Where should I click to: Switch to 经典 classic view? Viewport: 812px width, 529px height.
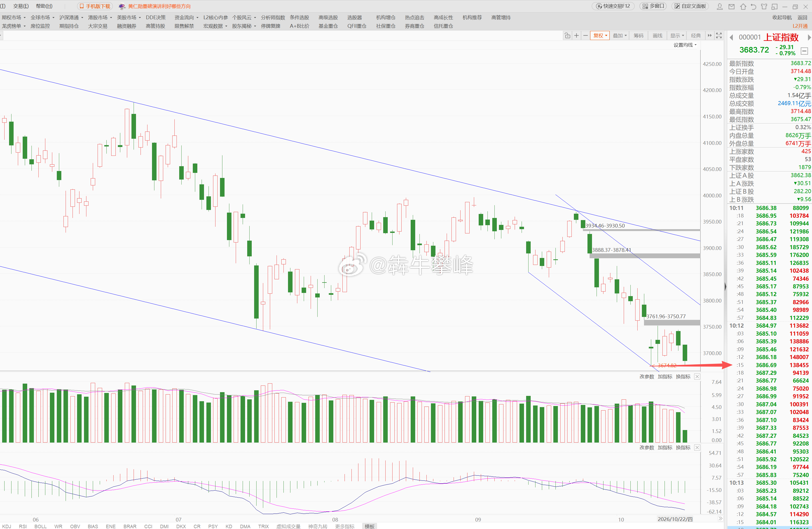coord(696,35)
